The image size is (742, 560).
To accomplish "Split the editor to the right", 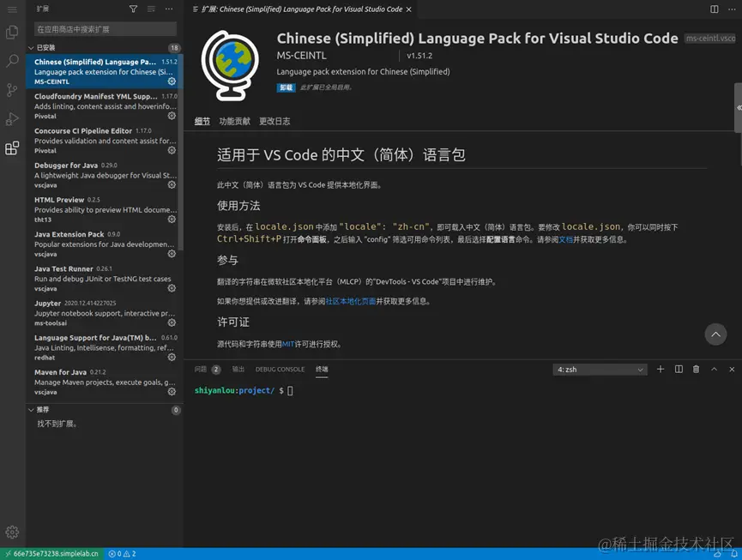I will coord(715,9).
